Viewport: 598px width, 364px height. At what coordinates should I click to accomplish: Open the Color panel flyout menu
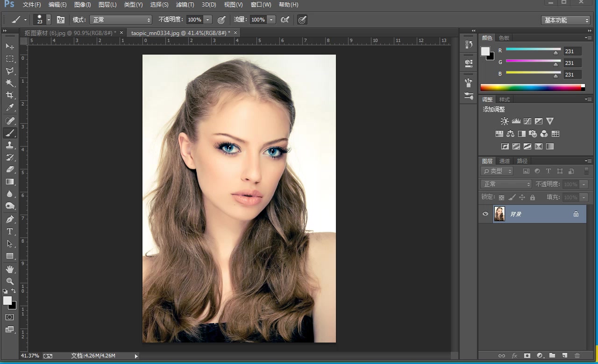pyautogui.click(x=588, y=37)
